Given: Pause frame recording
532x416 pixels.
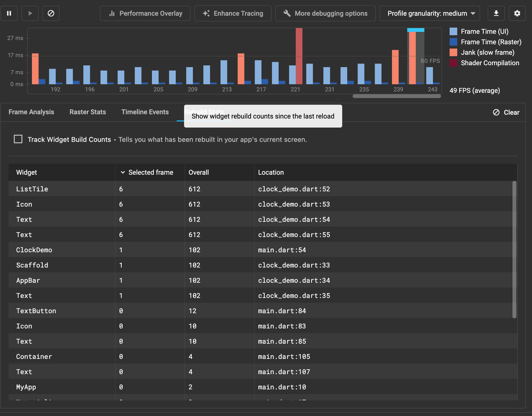Looking at the screenshot, I should 9,13.
